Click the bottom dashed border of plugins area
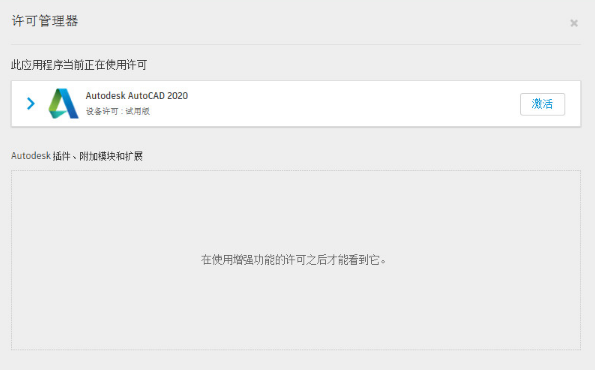This screenshot has width=595, height=370. click(x=296, y=349)
